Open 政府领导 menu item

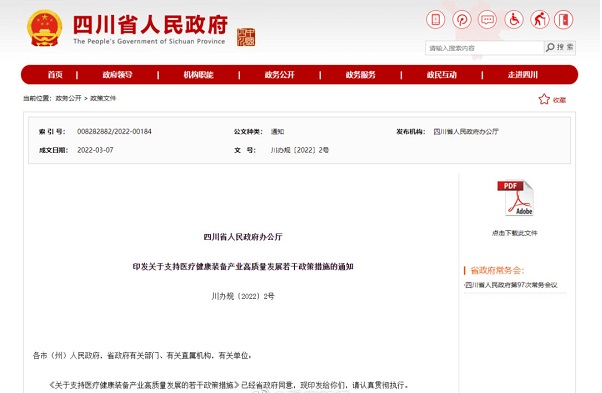coord(117,75)
